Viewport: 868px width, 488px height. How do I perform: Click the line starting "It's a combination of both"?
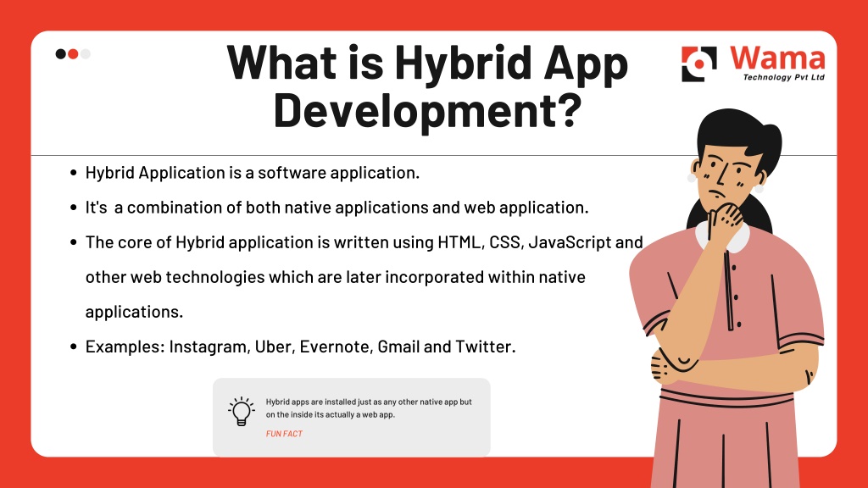point(337,208)
